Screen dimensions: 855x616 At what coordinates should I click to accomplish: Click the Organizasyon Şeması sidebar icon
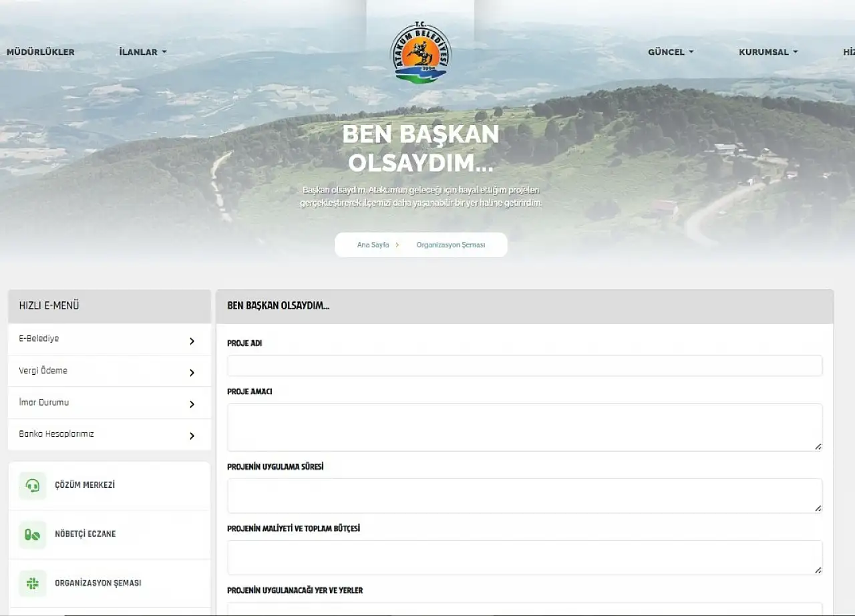click(x=33, y=583)
